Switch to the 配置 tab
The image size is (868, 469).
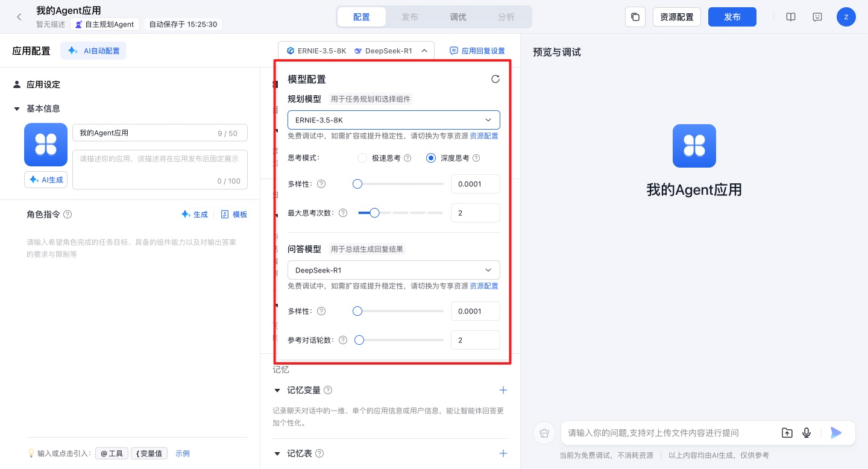(x=362, y=17)
